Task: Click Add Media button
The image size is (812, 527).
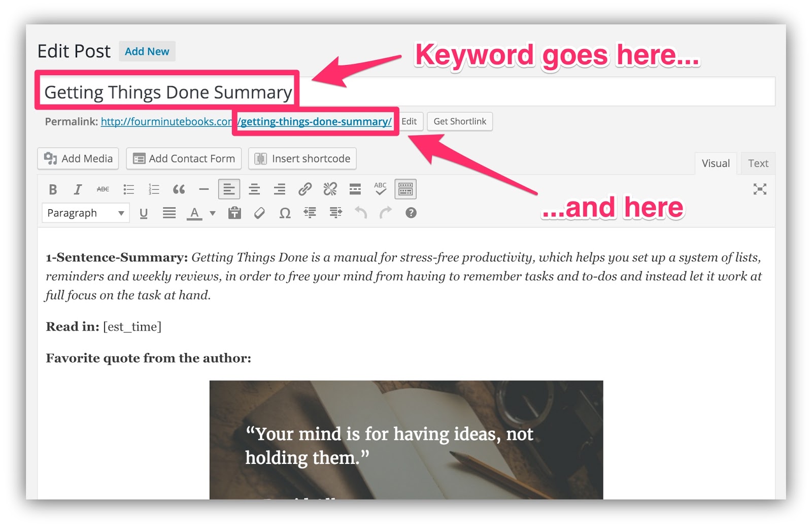Action: pos(78,158)
